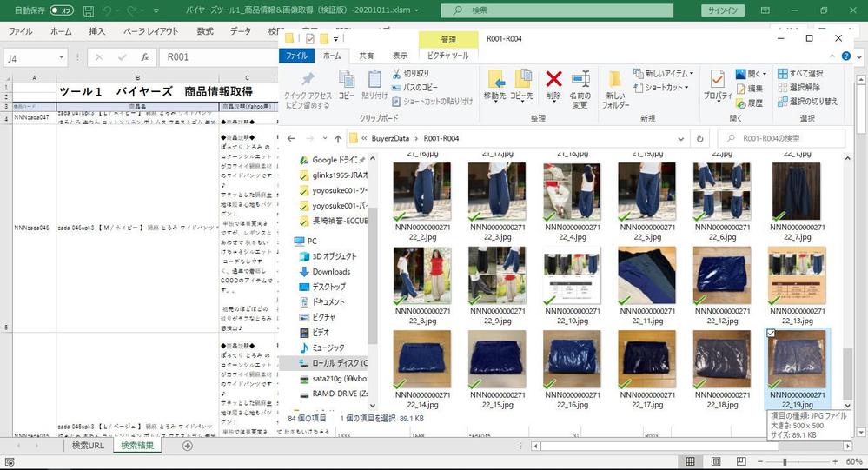
Task: Click Excel zoom in plus button
Action: tap(835, 461)
